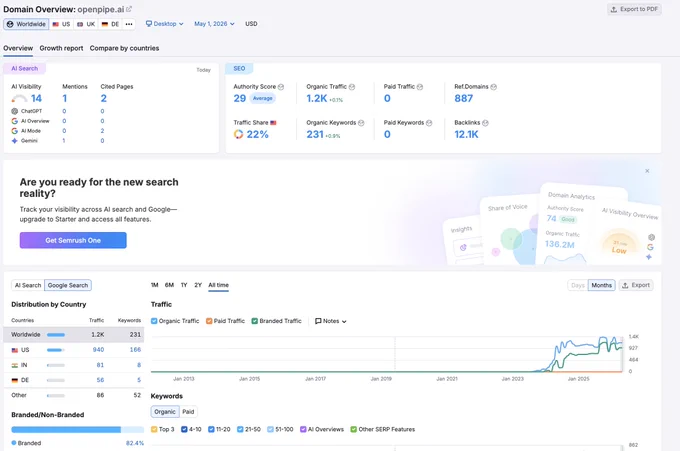680x451 pixels.
Task: Click info icon beside Organic Traffic
Action: (352, 87)
